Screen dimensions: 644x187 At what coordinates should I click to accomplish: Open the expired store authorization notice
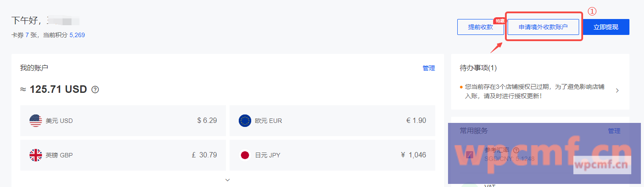[535, 91]
